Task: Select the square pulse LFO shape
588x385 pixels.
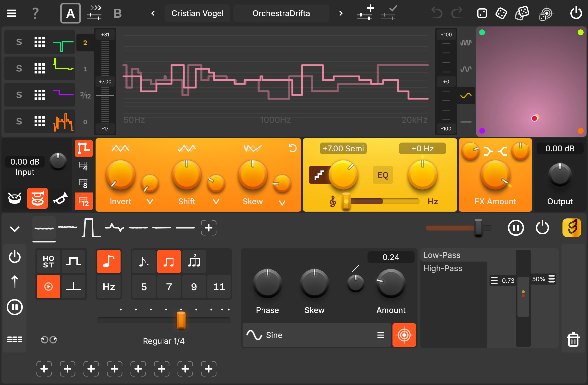Action: pos(91,228)
